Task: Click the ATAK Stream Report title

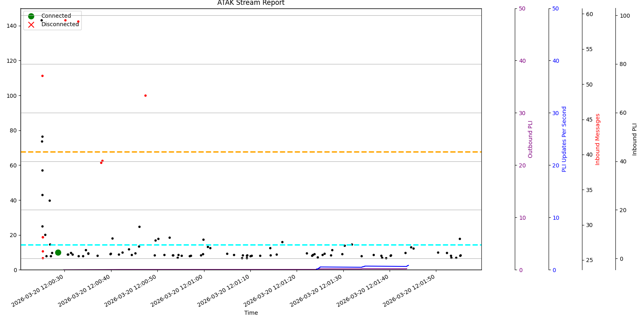Action: point(251,3)
